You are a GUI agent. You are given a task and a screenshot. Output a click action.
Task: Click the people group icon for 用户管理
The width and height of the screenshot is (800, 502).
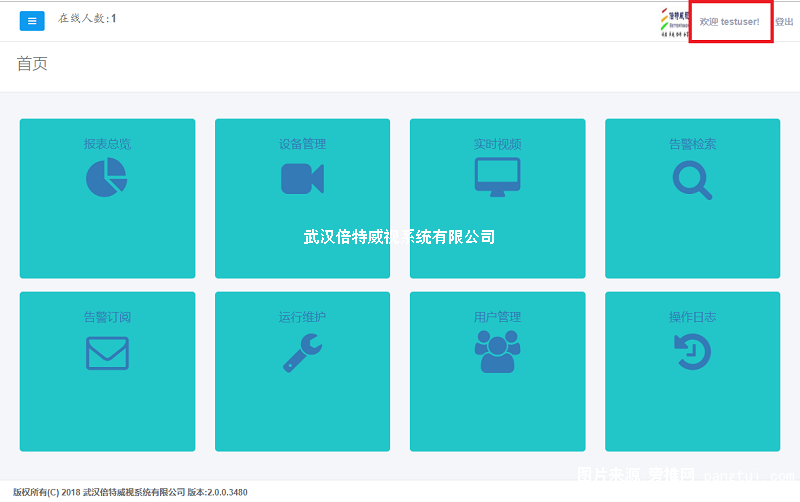coord(497,352)
